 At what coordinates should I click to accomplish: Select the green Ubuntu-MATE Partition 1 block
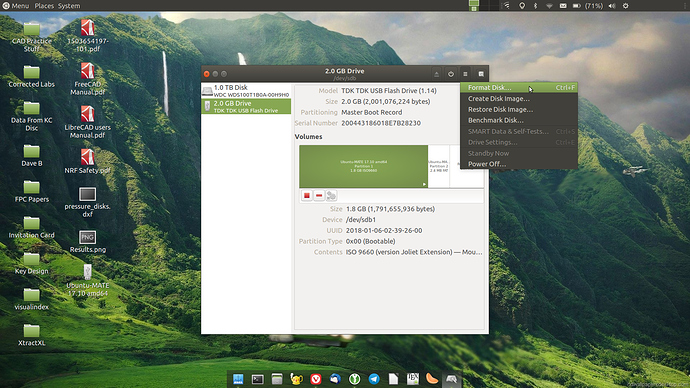pyautogui.click(x=363, y=166)
